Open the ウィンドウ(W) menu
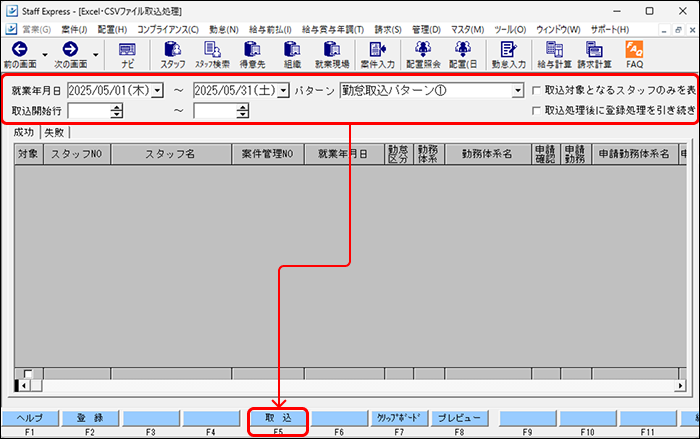The height and width of the screenshot is (439, 700). coord(558,29)
